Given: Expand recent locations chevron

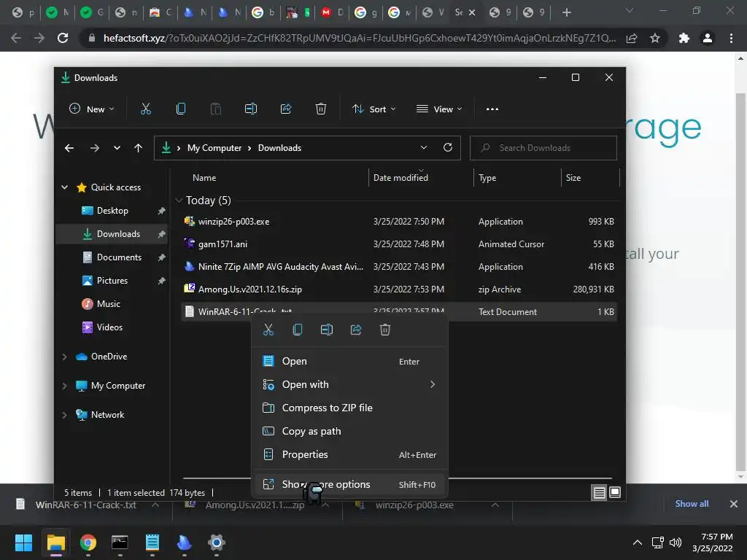Looking at the screenshot, I should point(117,148).
